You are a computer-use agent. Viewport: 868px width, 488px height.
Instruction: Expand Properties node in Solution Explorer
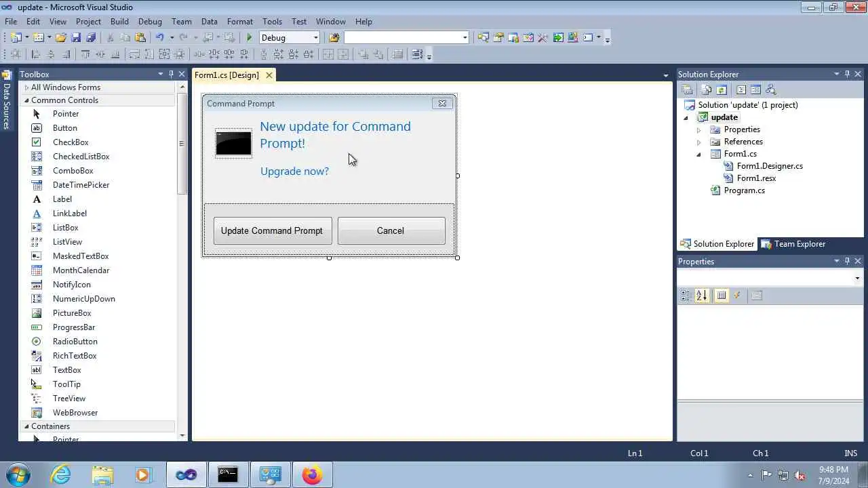pyautogui.click(x=699, y=129)
